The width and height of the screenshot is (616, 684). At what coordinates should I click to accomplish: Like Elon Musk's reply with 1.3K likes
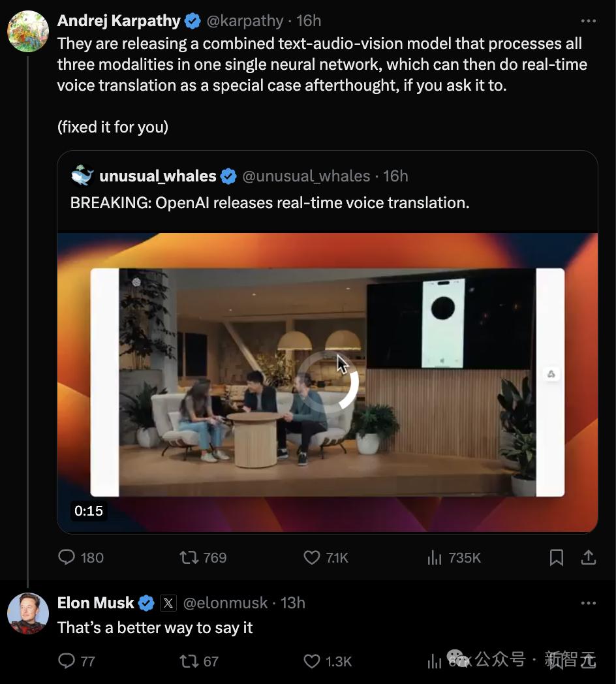coord(312,661)
